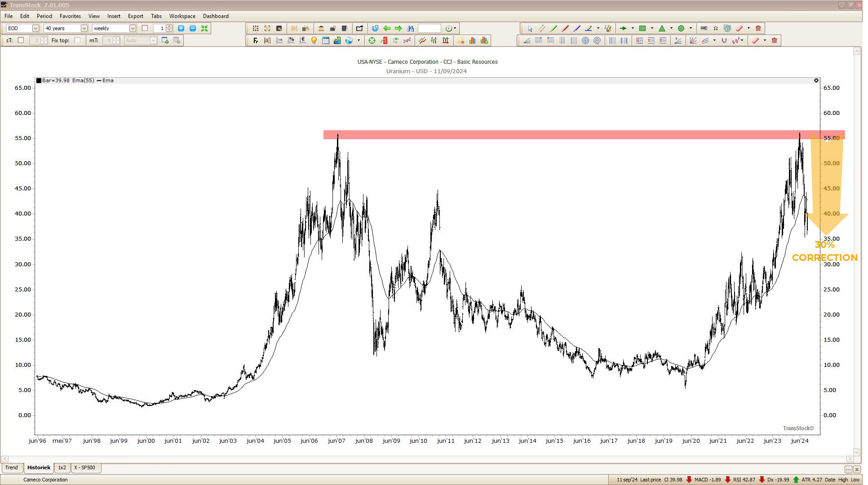Viewport: 868px width, 485px height.
Task: Expand the 40 years period dropdown
Action: 84,28
